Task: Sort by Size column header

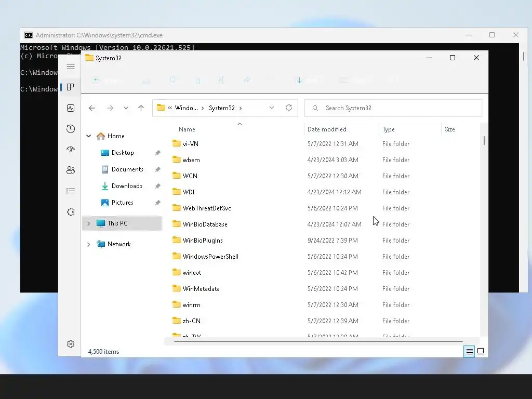Action: pos(450,129)
